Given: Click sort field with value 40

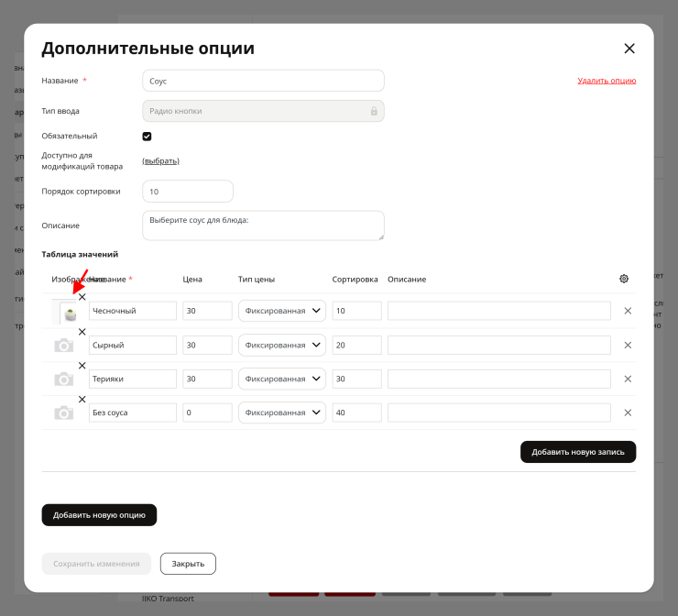Looking at the screenshot, I should coord(357,412).
